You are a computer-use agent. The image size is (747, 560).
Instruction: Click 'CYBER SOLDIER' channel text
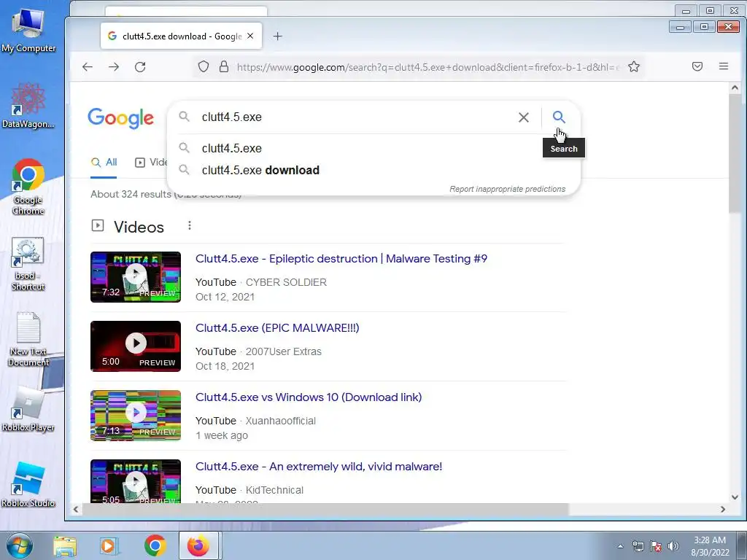(286, 282)
